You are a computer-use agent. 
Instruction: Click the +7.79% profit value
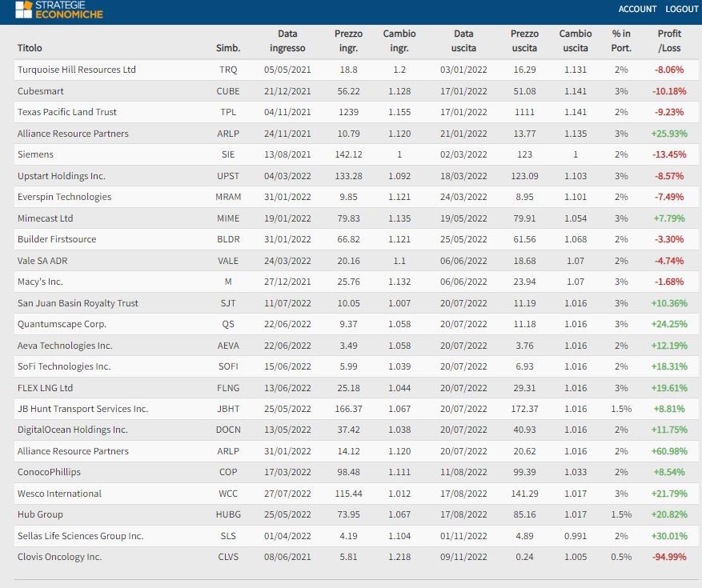pyautogui.click(x=669, y=218)
